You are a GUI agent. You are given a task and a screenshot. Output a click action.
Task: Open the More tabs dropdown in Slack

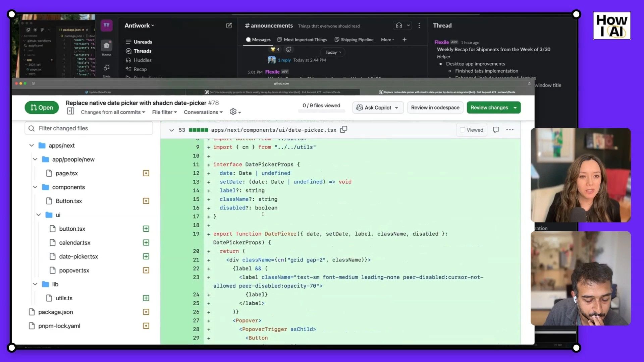click(x=388, y=40)
